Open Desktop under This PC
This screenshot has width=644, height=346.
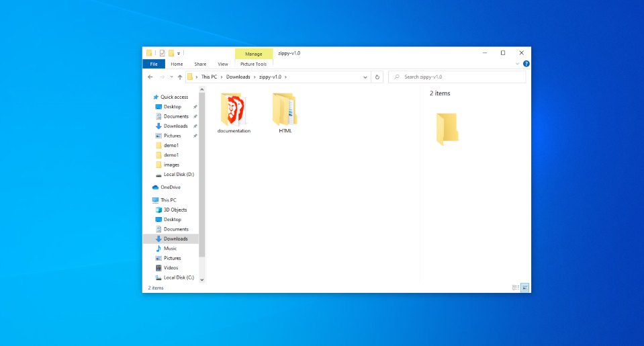tap(172, 220)
